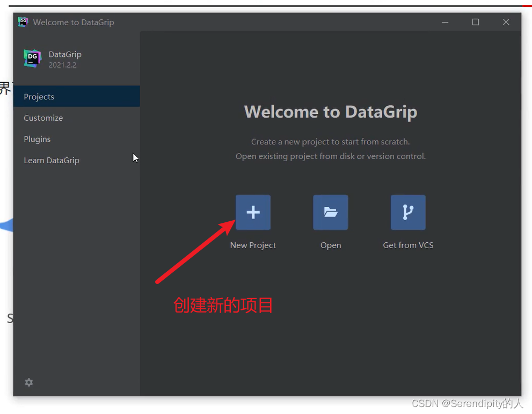Click the Open button label

pos(330,245)
